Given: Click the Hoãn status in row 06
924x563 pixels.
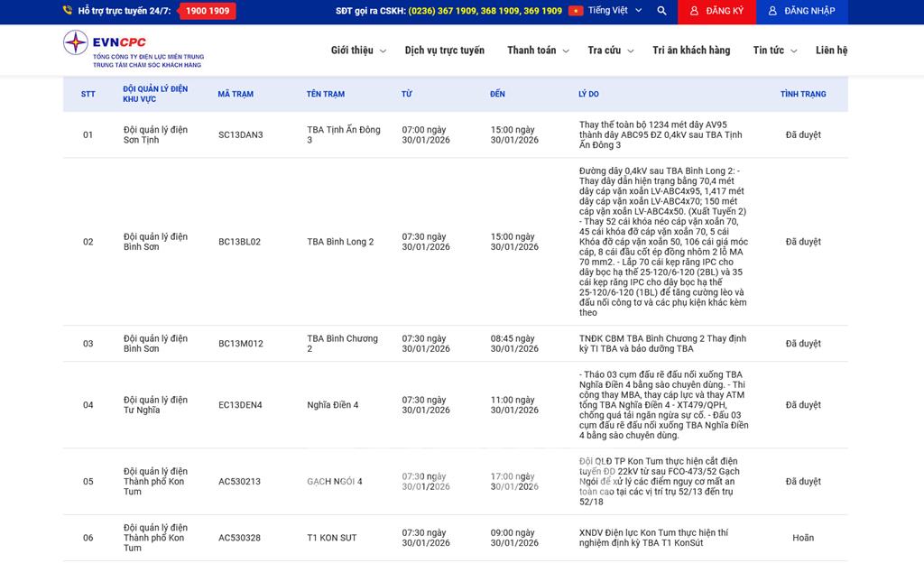Looking at the screenshot, I should [803, 538].
